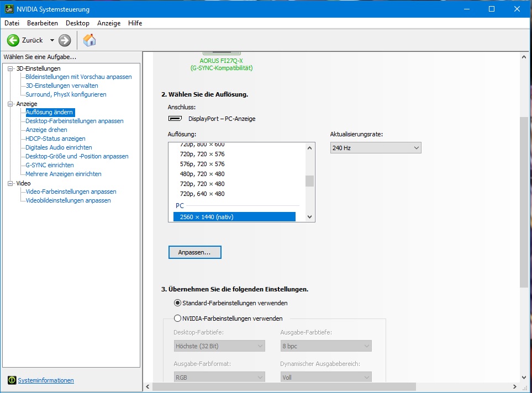
Task: Open the Bearbeiten menu
Action: pos(43,23)
